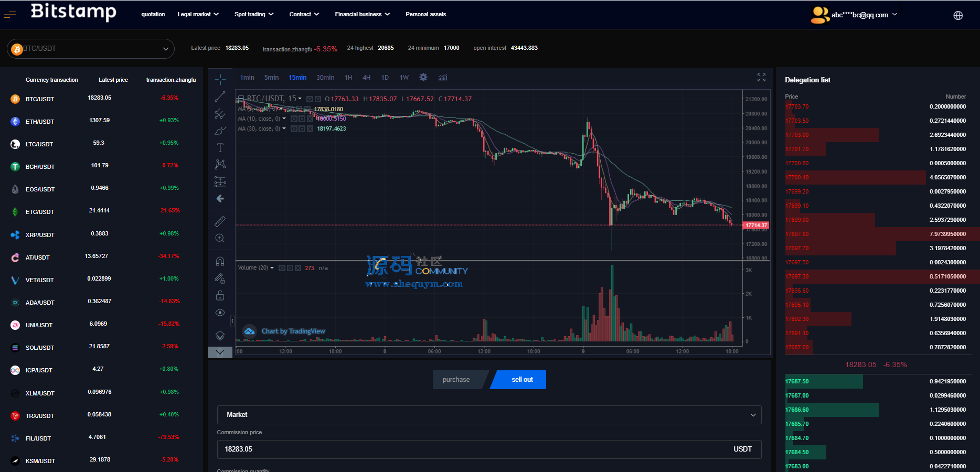The width and height of the screenshot is (980, 472).
Task: Open the Chart by TradingView link
Action: [x=284, y=331]
